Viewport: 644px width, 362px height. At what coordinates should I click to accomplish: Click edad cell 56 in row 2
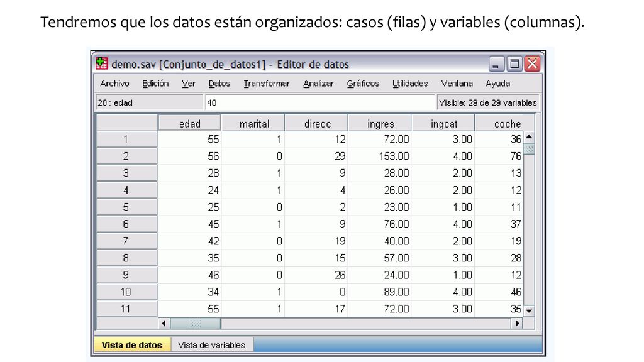tap(190, 156)
